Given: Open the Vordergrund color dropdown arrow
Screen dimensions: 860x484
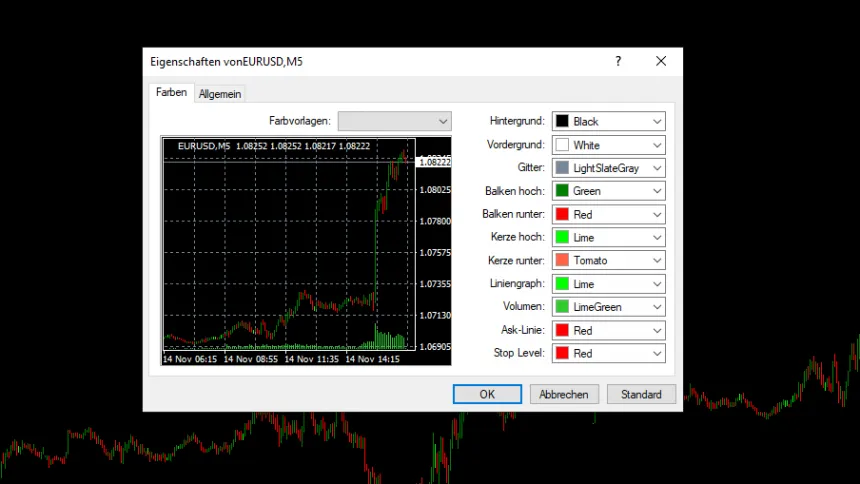Looking at the screenshot, I should coord(656,145).
